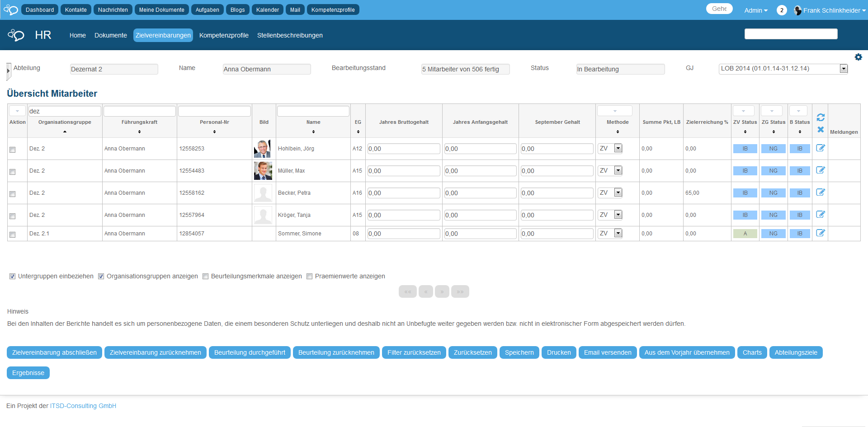This screenshot has height=427, width=868.
Task: Click the settings gear icon
Action: [x=858, y=57]
